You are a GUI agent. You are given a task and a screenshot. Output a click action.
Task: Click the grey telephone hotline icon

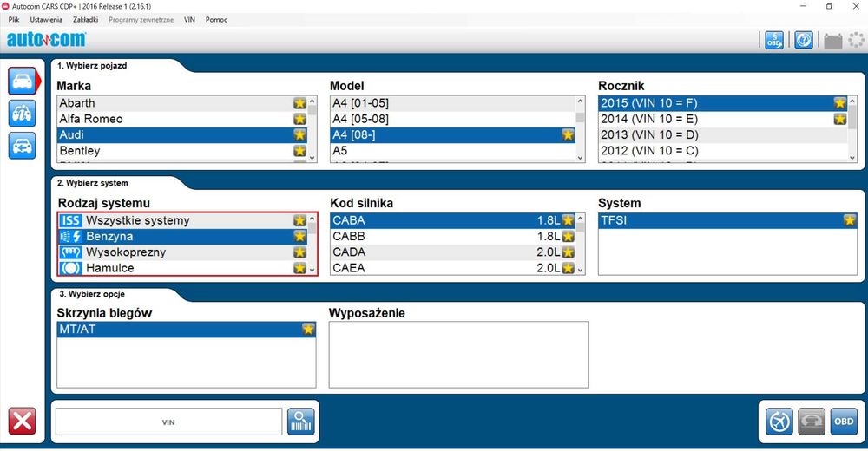812,422
